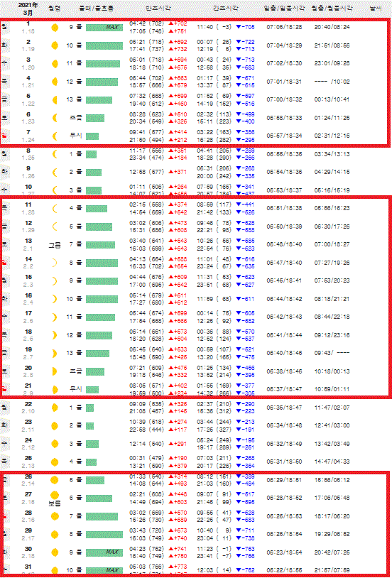Click the thin crescent icon for March 11
392x578 pixels.
point(55,209)
